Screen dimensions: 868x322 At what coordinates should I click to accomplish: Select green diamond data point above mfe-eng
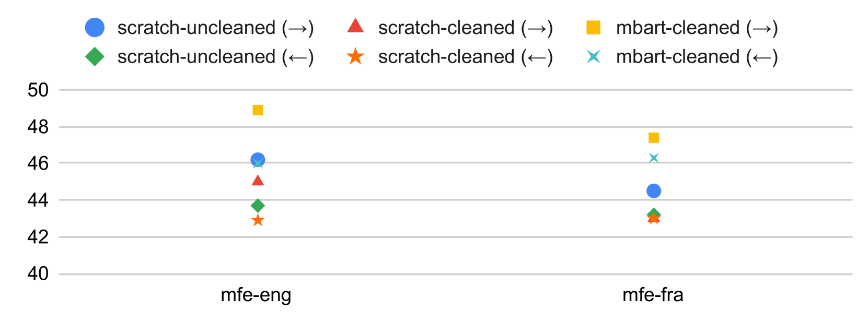(258, 206)
